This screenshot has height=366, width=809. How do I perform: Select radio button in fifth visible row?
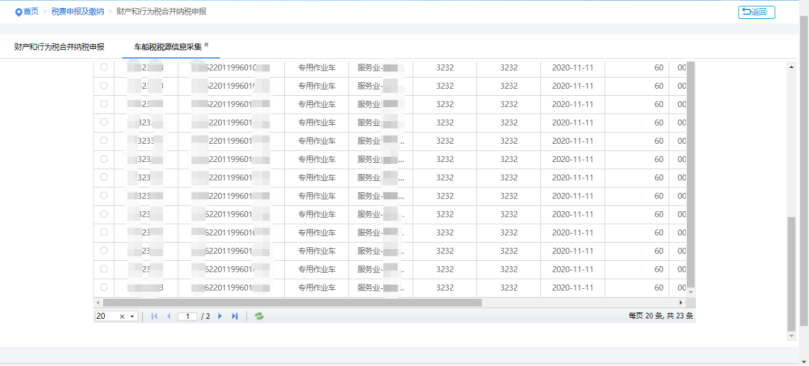click(104, 140)
